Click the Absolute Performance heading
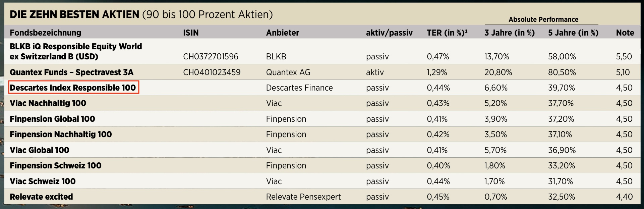644x209 pixels. 543,19
